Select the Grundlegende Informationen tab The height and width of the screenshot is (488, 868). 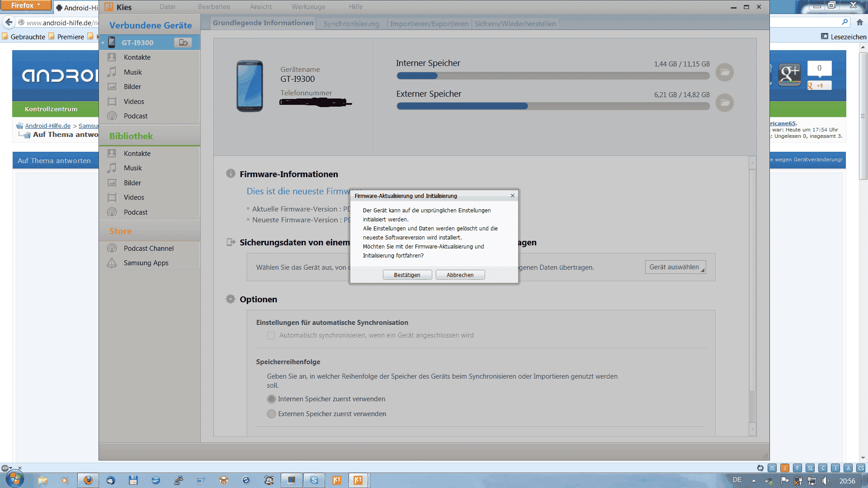pyautogui.click(x=263, y=23)
